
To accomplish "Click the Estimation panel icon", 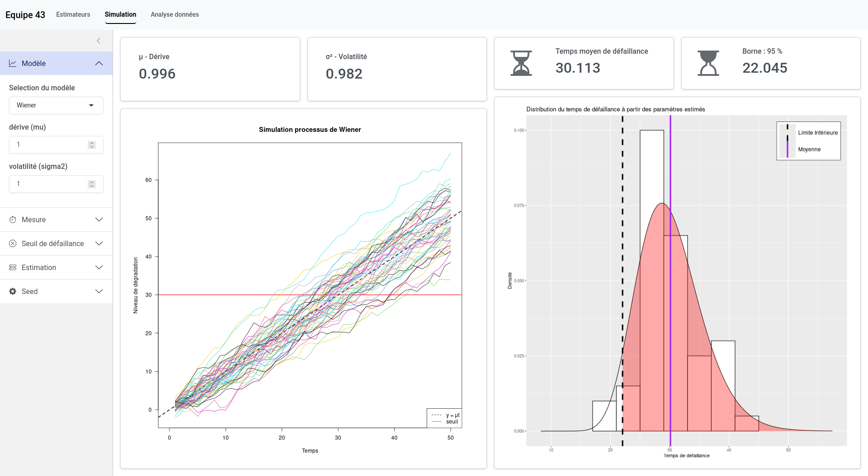I will (13, 267).
